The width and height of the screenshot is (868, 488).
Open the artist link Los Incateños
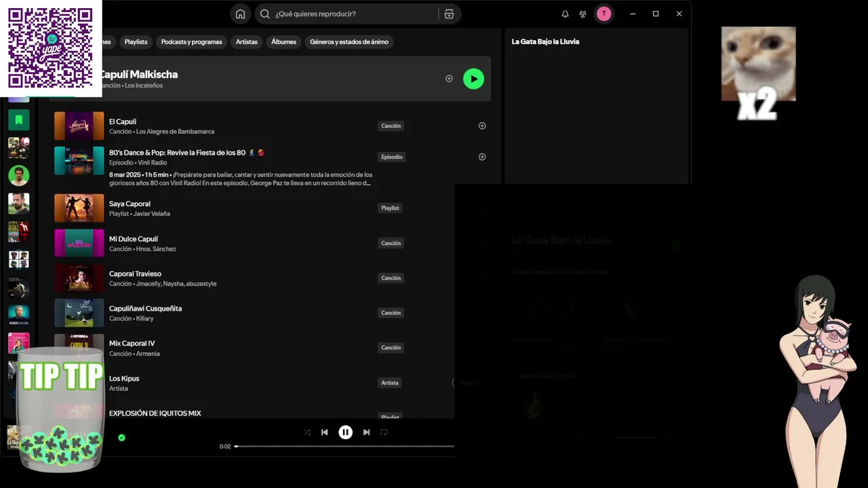pos(144,85)
